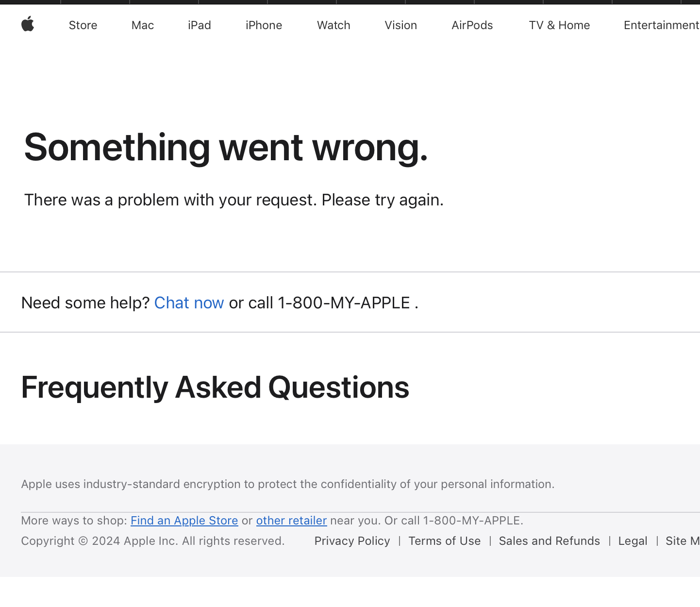
Task: Go to the iPhone section
Action: [264, 25]
